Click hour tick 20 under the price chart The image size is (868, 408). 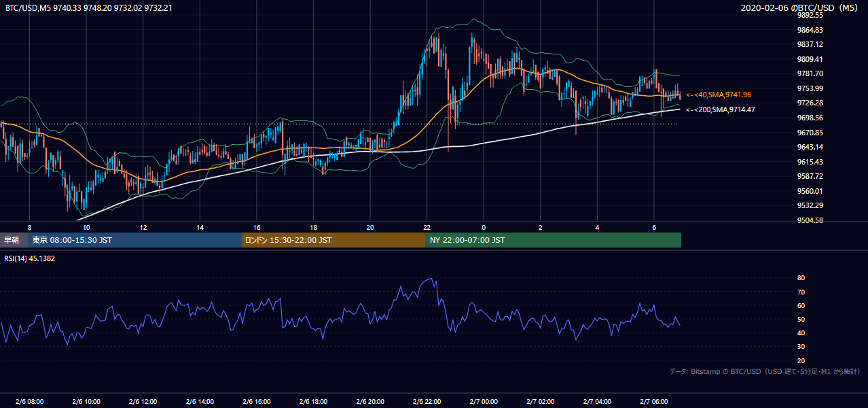click(x=369, y=227)
